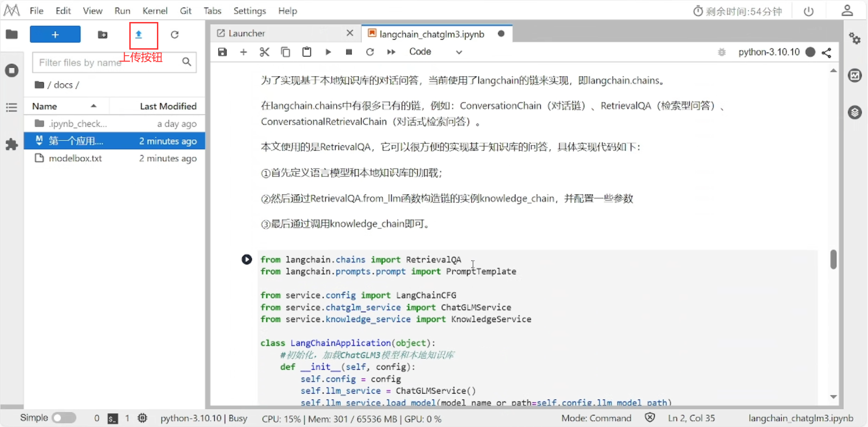Open the extension manager puzzle icon
This screenshot has height=427, width=868.
point(11,144)
